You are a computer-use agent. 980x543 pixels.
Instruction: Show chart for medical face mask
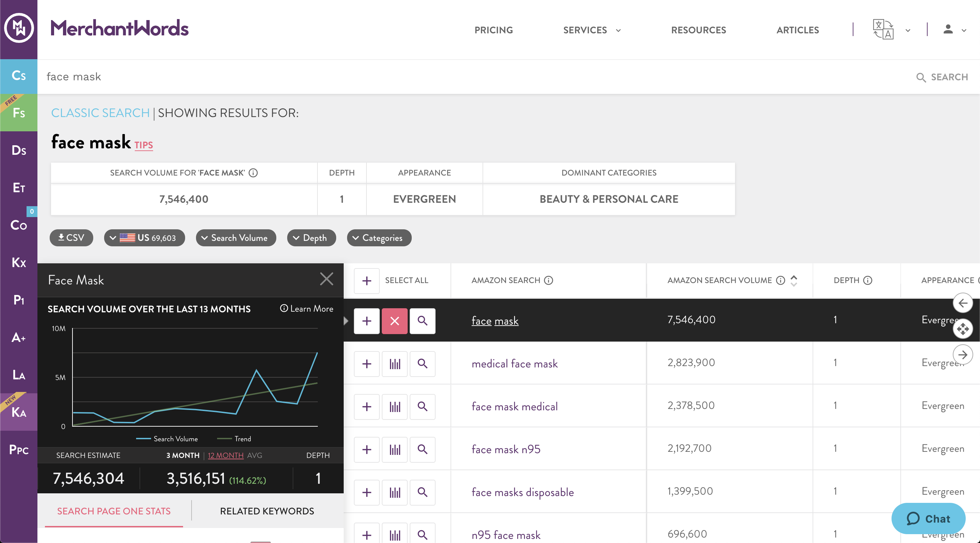pyautogui.click(x=394, y=364)
